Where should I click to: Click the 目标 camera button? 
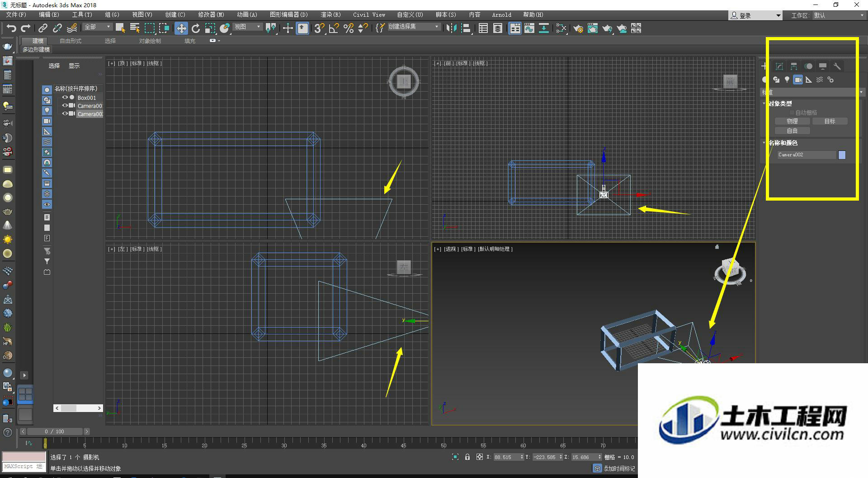point(830,121)
